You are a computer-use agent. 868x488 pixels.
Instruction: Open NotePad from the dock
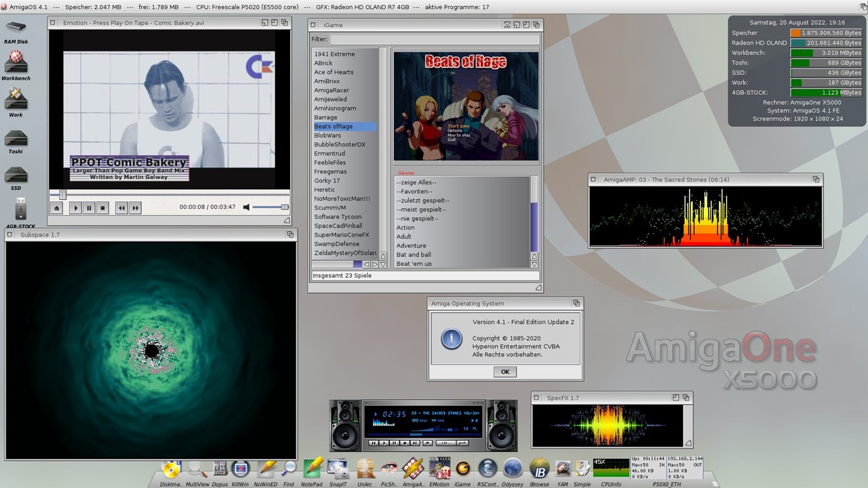point(312,469)
